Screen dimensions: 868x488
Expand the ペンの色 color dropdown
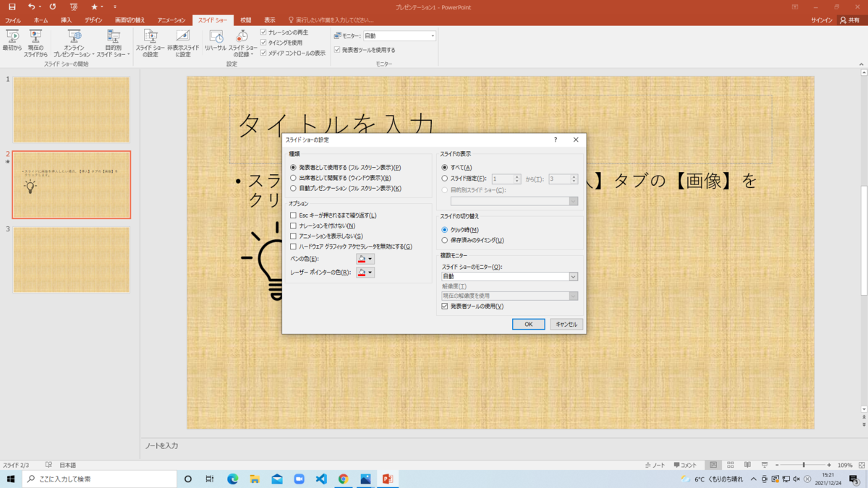[x=370, y=260]
